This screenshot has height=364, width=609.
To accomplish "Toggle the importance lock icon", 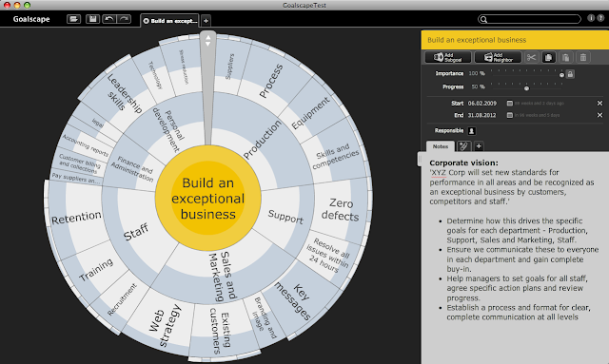I will (x=570, y=74).
